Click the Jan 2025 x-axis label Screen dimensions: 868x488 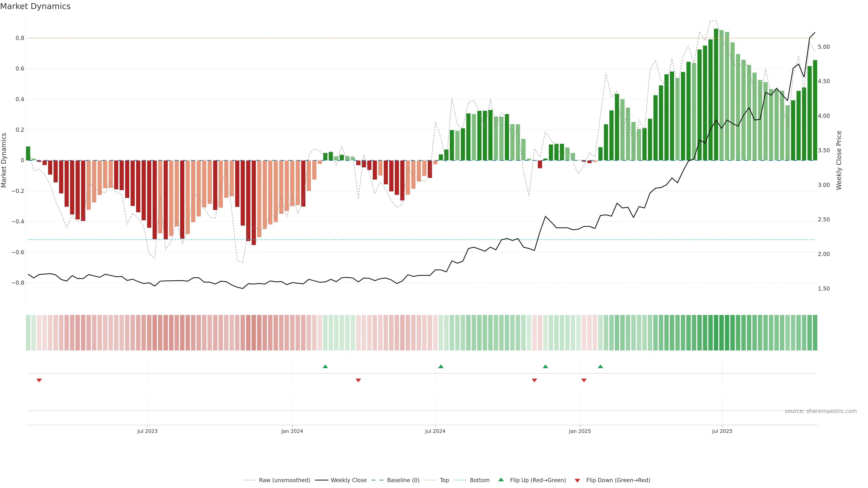[x=580, y=431]
